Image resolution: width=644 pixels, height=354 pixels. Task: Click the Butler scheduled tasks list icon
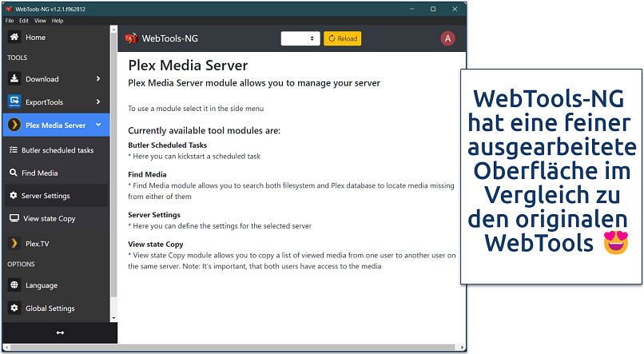(14, 149)
